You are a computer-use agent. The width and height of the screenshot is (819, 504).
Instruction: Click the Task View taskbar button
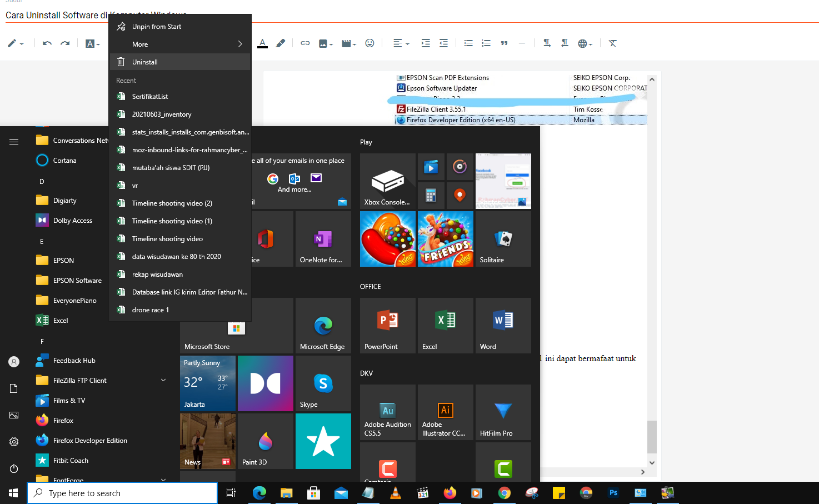coord(231,493)
